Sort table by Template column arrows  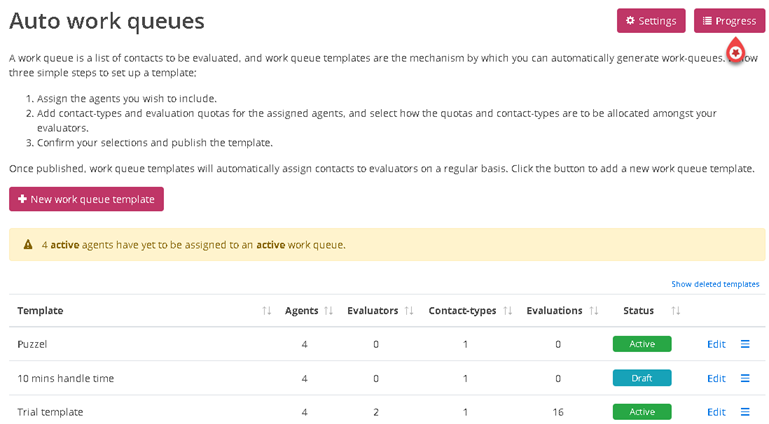tap(266, 311)
